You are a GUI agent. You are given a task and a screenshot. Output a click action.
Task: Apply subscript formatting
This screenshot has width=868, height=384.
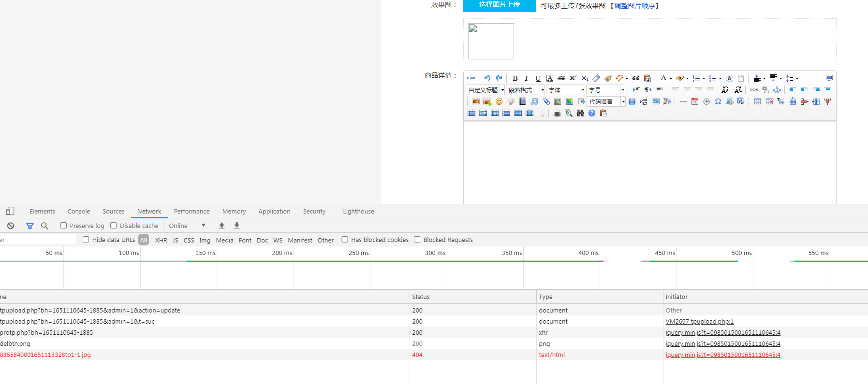[x=585, y=78]
